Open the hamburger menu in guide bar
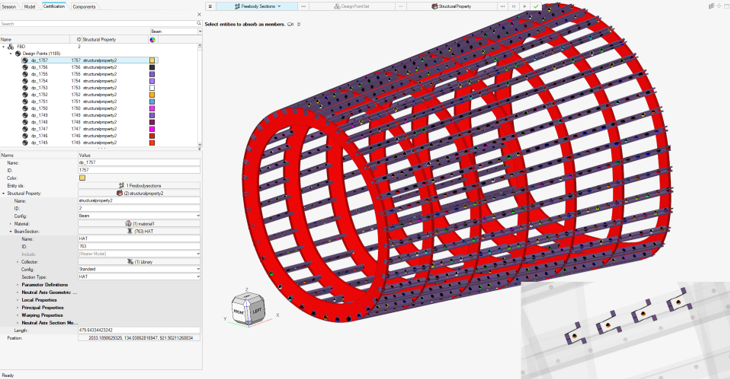Screen dimensions: 730x379 (210, 7)
